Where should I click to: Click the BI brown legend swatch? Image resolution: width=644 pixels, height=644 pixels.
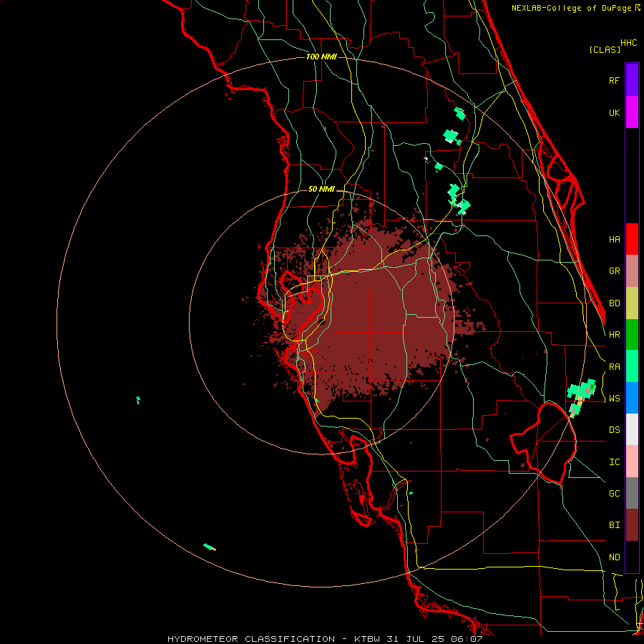[632, 525]
